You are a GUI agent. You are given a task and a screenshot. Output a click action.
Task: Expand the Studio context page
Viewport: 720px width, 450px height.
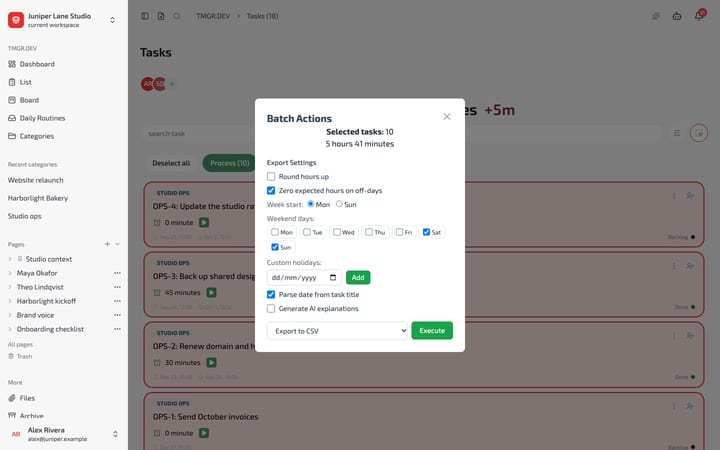(10, 259)
